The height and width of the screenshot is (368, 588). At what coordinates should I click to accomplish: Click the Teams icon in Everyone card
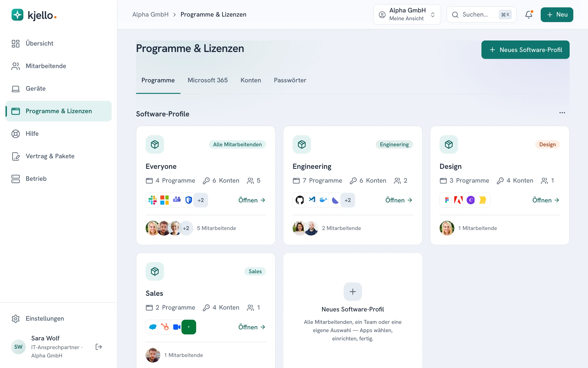tap(177, 200)
